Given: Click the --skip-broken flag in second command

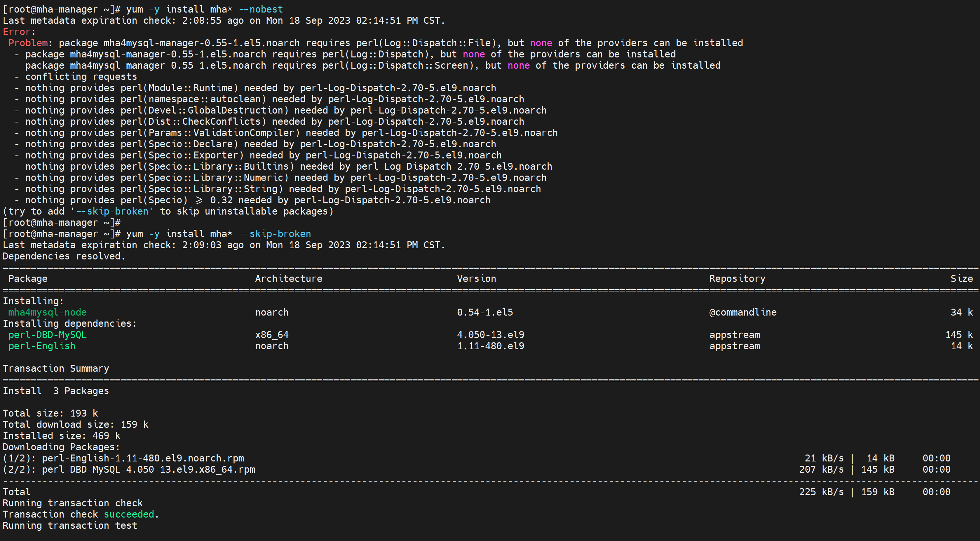Looking at the screenshot, I should point(275,234).
